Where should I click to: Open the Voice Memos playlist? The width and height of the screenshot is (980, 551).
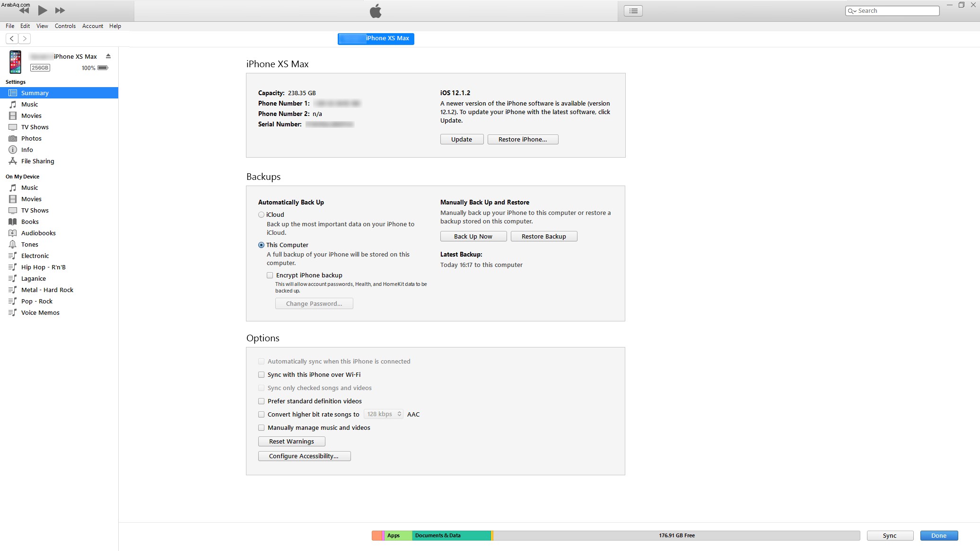coord(40,312)
